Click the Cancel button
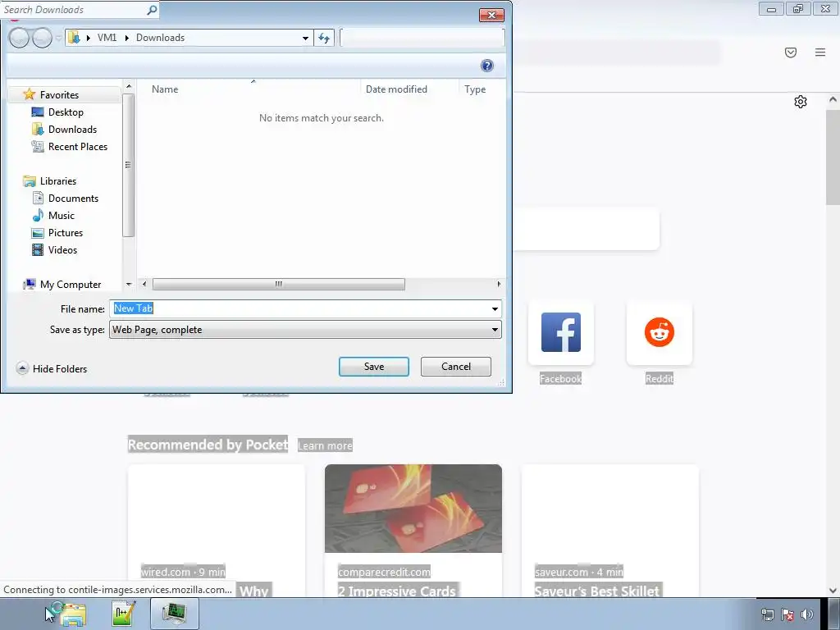 click(x=456, y=367)
